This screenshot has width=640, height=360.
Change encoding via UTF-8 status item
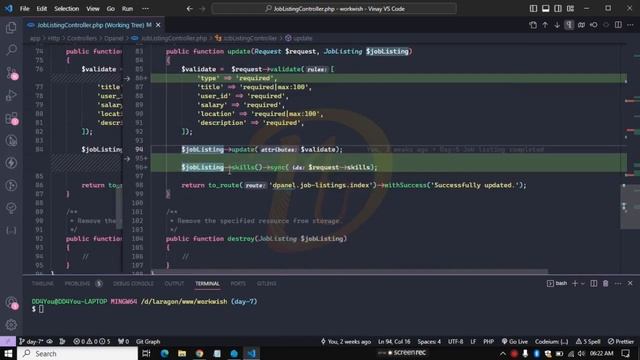pos(456,342)
